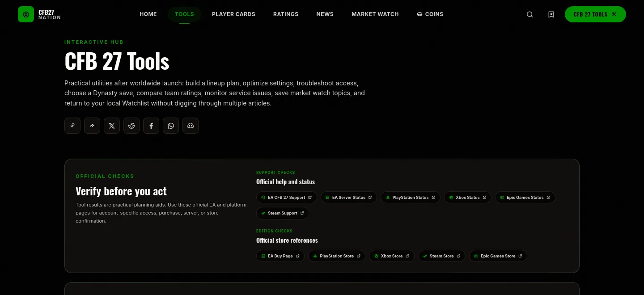Viewport: 644px width, 295px height.
Task: Share page on X
Action: coord(112,126)
